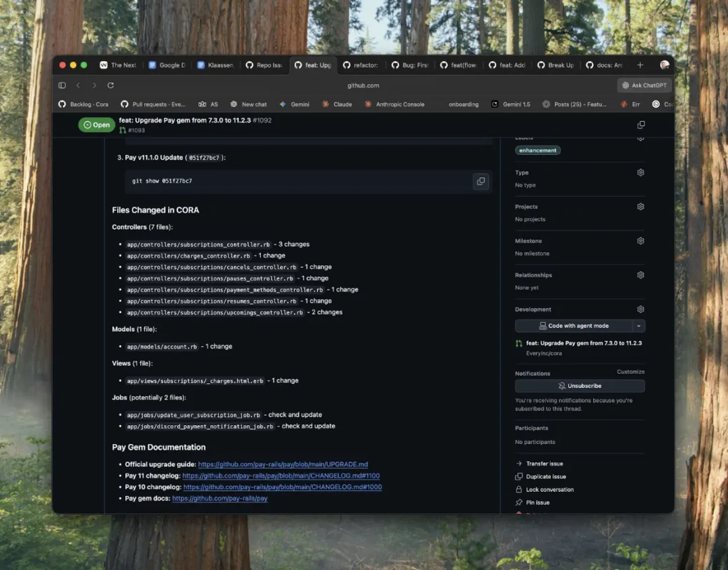
Task: Switch to the docs: Arc tab
Action: 605,65
